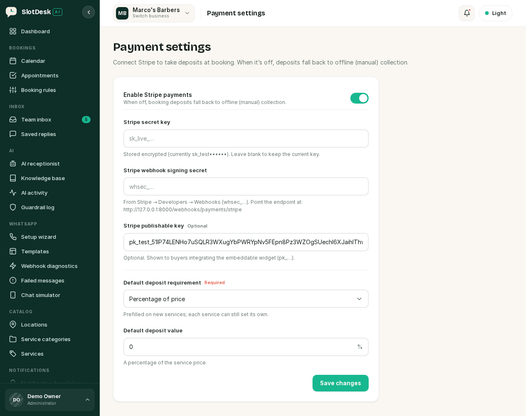
Task: Open the Dashboard grid icon
Action: tap(13, 31)
